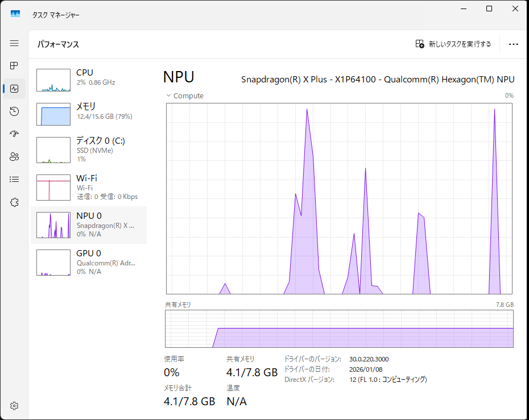Go to the Processes page icon
This screenshot has height=420, width=529.
tap(14, 66)
